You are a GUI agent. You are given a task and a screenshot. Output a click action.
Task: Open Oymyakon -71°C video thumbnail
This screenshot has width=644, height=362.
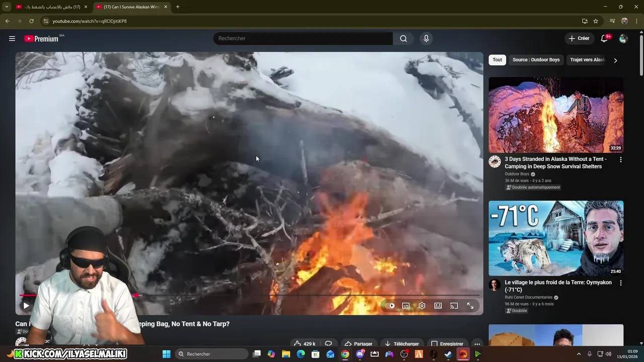[x=556, y=238]
